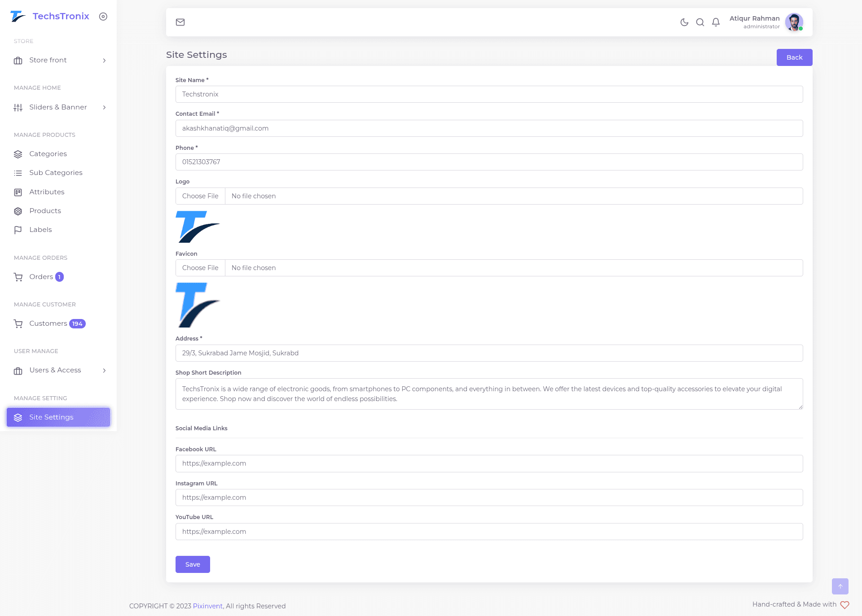Open the Products sidebar item
Viewport: 862px width, 616px height.
[x=45, y=211]
